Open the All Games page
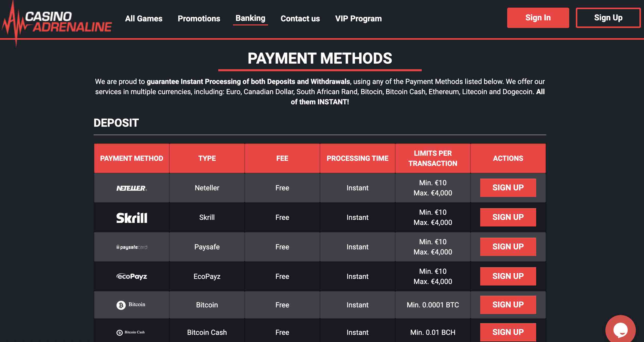 click(x=144, y=18)
